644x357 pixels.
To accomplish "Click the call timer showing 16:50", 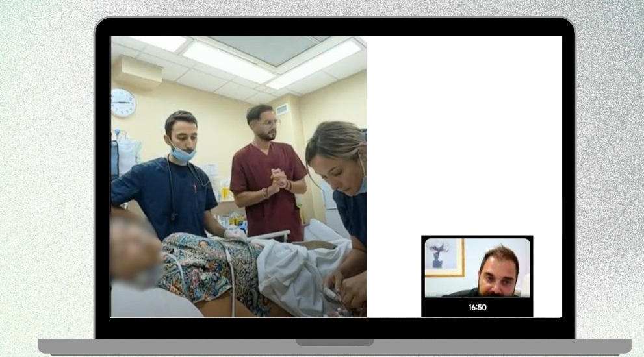I will click(x=477, y=307).
